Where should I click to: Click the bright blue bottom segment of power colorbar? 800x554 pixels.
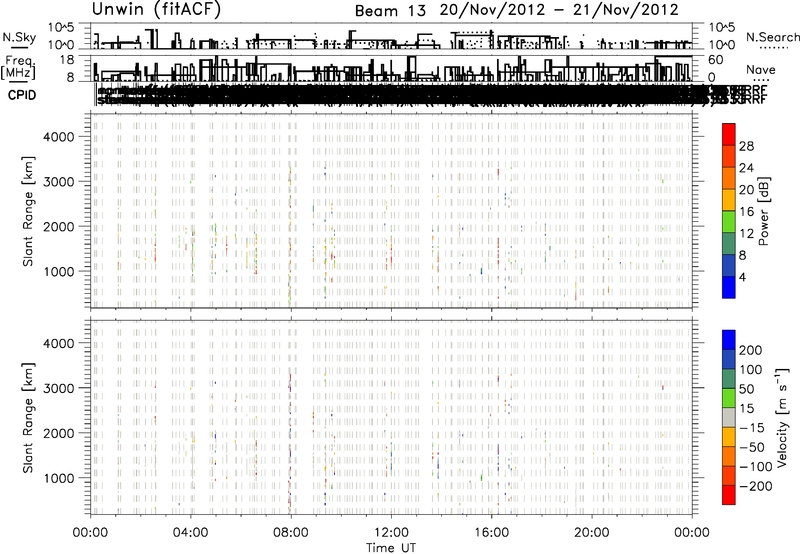click(729, 287)
